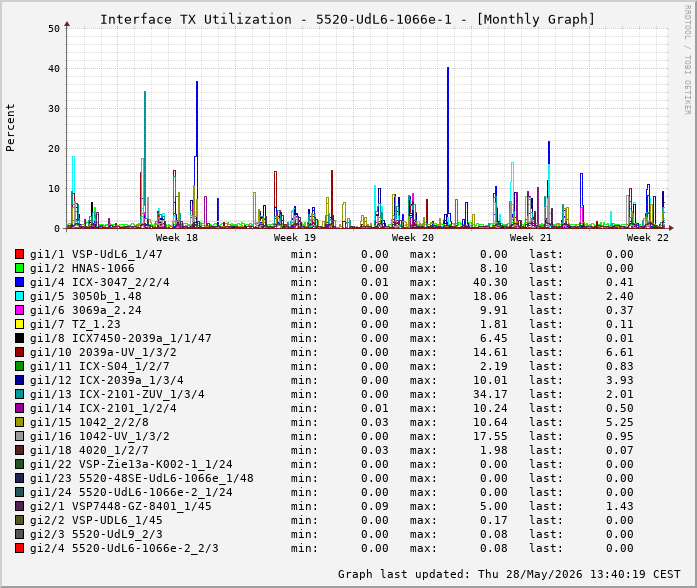
Task: Click the Week 22 axis label
Action: pyautogui.click(x=648, y=238)
